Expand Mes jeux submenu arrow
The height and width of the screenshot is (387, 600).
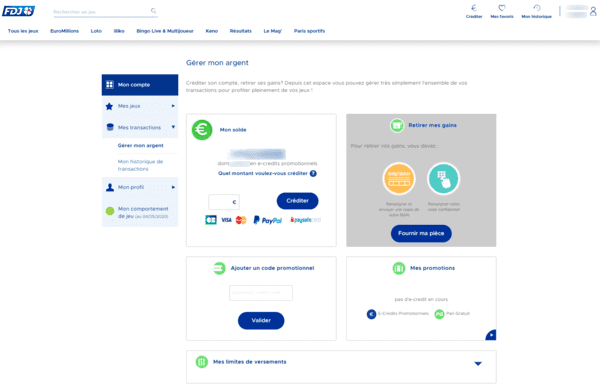pos(173,106)
